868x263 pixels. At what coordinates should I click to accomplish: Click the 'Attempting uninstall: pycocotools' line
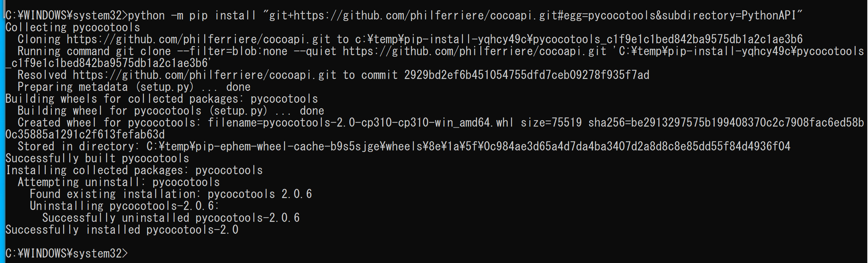119,182
